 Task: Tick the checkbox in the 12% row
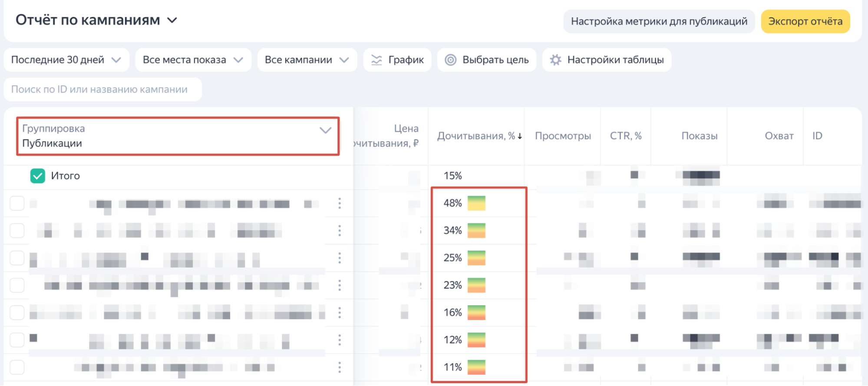[x=17, y=340]
